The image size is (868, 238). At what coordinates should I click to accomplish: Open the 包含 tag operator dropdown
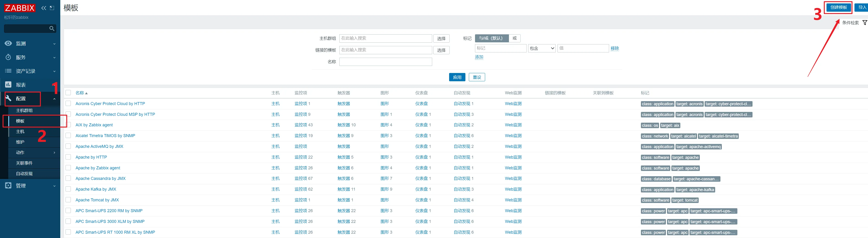click(x=541, y=49)
